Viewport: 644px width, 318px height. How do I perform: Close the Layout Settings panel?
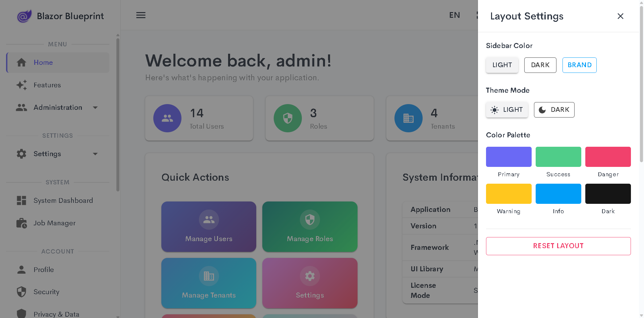pyautogui.click(x=620, y=16)
